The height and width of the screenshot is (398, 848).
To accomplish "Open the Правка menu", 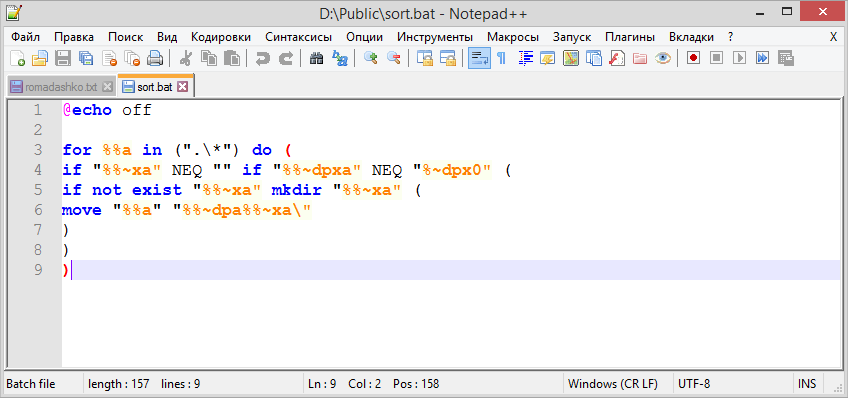I will [x=74, y=37].
